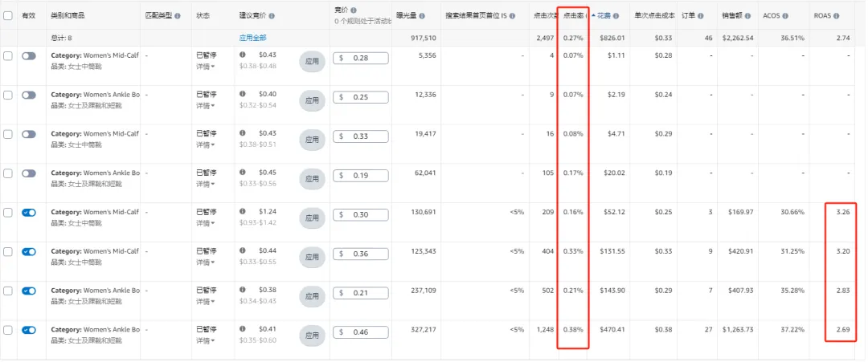Sort table by 类别和商品 column header
The image size is (868, 362).
[x=68, y=16]
